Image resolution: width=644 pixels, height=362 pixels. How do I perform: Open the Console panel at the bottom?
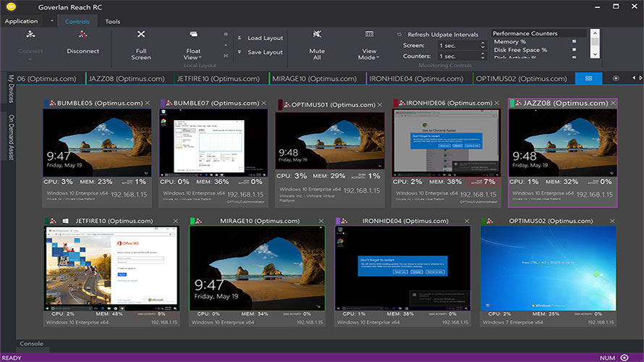[31, 344]
